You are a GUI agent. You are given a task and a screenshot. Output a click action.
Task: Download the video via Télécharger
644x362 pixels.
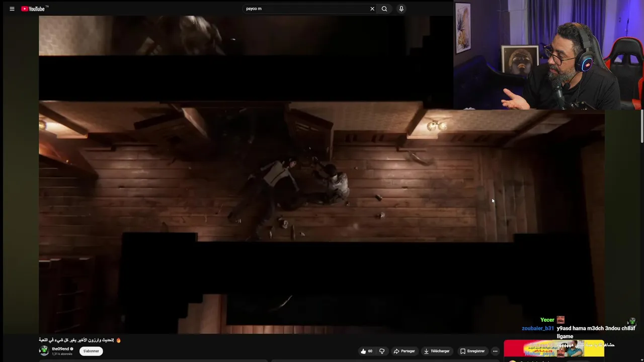pos(437,351)
